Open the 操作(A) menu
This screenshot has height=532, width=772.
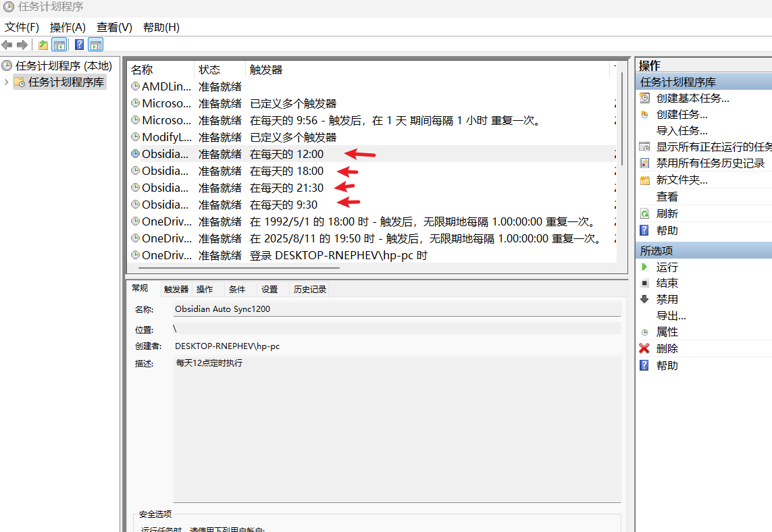coord(68,27)
